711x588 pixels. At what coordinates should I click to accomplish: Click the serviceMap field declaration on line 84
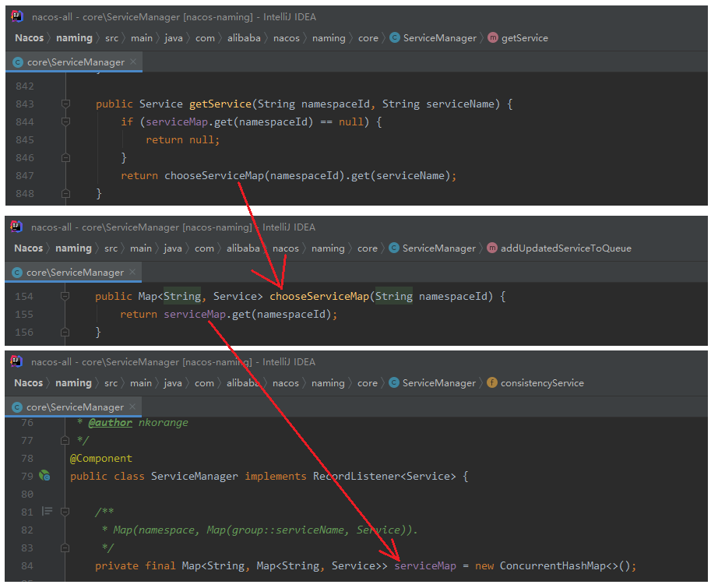coord(425,565)
